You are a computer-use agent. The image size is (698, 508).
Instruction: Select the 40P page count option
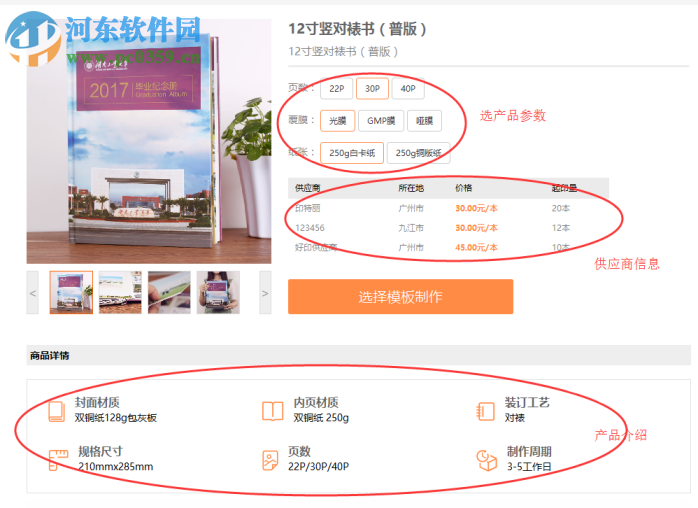click(408, 89)
